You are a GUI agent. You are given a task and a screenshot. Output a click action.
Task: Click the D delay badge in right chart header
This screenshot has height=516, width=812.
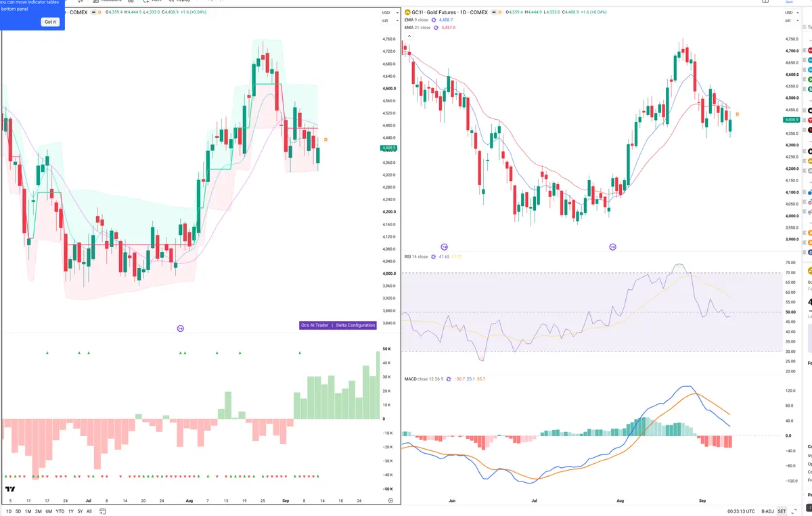pyautogui.click(x=500, y=12)
